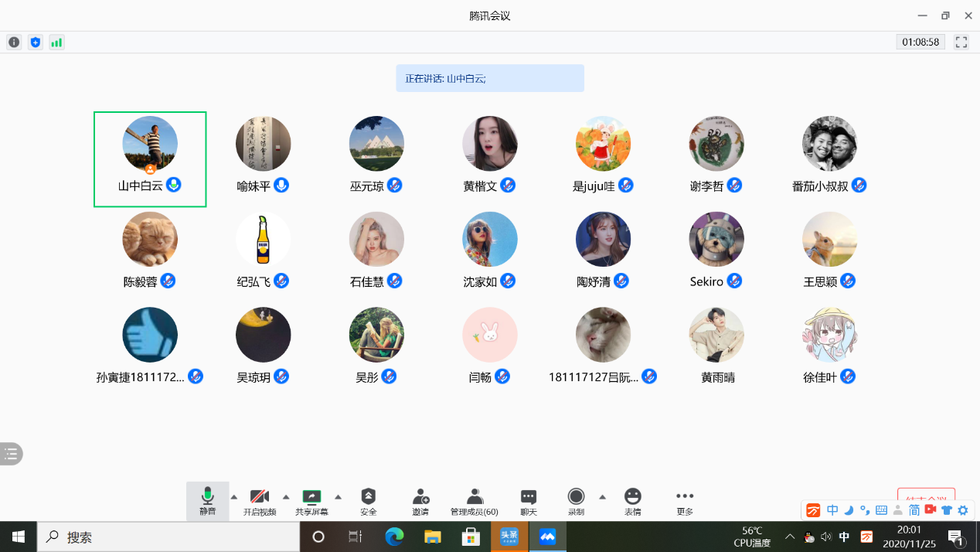
Task: Click the blue security shield icon
Action: [x=35, y=43]
